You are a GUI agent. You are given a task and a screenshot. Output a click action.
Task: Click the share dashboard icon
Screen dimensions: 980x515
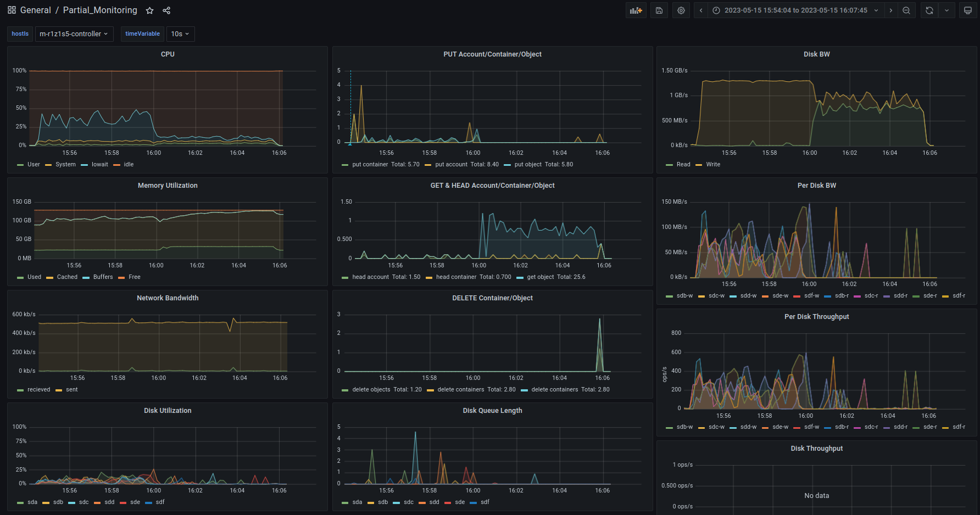click(x=166, y=10)
